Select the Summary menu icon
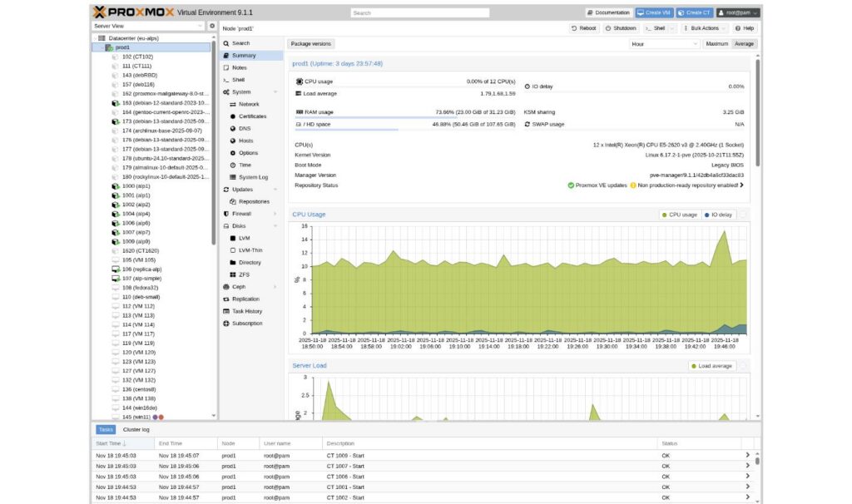 click(226, 56)
